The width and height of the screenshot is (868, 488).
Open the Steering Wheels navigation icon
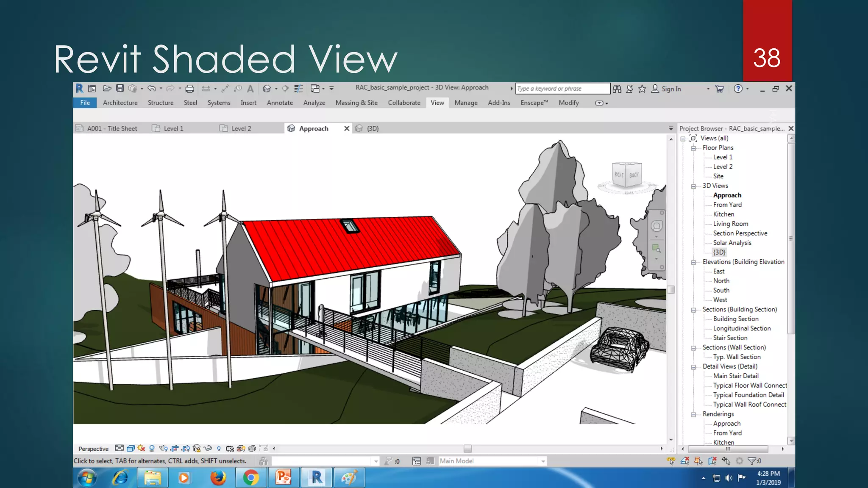657,226
